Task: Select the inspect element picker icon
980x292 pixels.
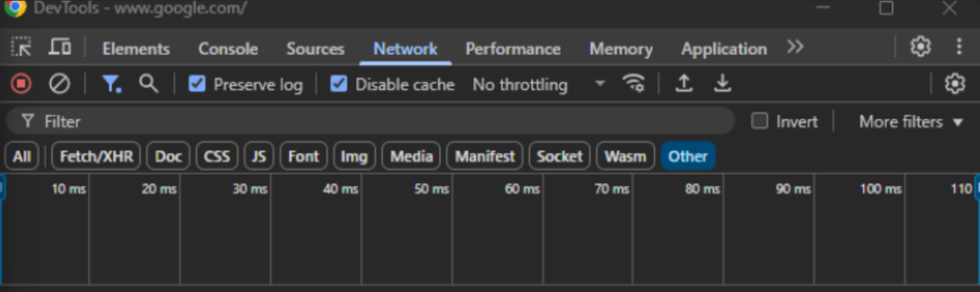Action: click(21, 47)
